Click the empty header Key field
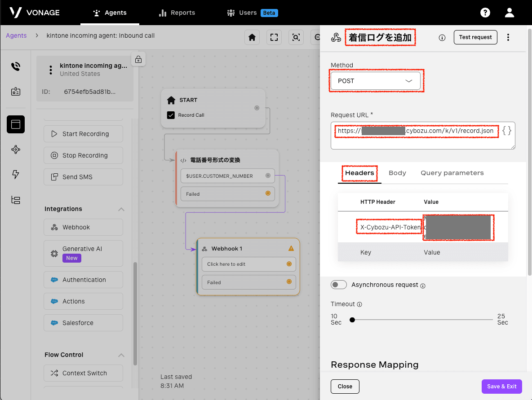532x400 pixels. tap(366, 252)
